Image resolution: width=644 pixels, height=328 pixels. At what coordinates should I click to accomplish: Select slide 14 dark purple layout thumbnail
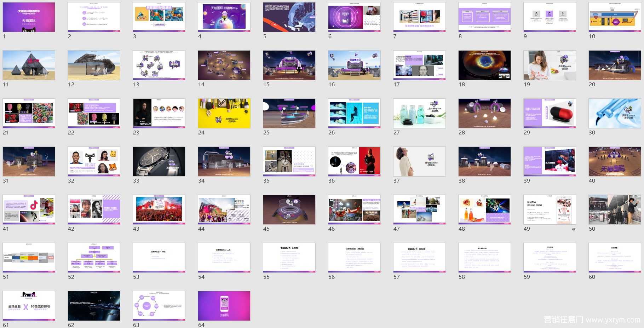coord(224,65)
